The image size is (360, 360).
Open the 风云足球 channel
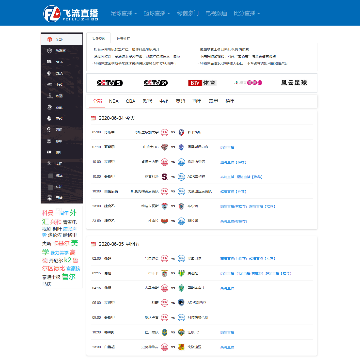(294, 83)
